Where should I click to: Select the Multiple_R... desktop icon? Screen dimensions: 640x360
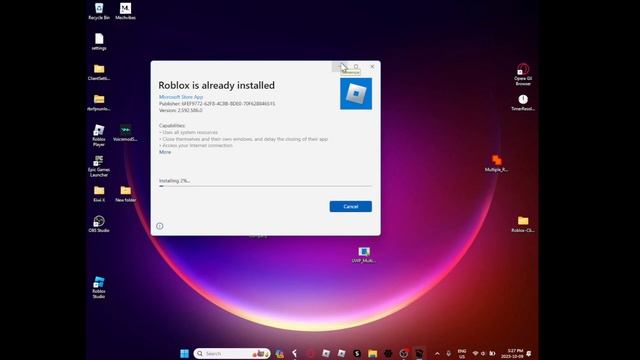(496, 163)
